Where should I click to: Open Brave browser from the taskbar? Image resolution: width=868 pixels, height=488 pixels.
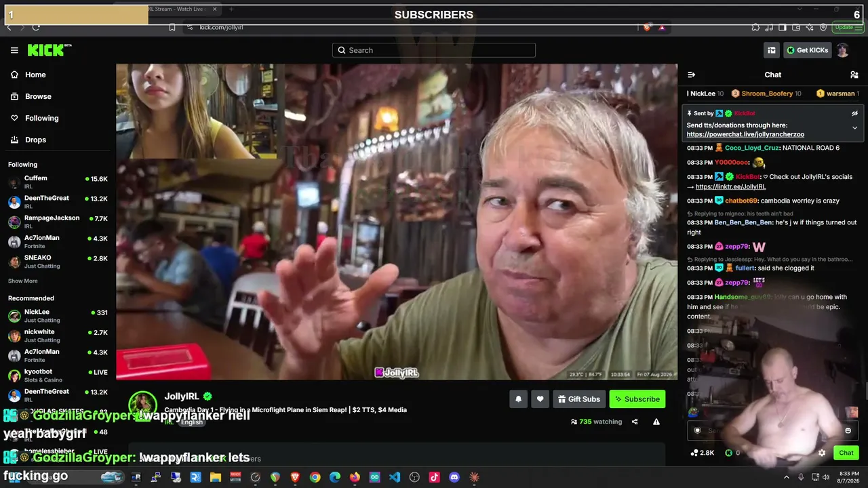point(295,477)
